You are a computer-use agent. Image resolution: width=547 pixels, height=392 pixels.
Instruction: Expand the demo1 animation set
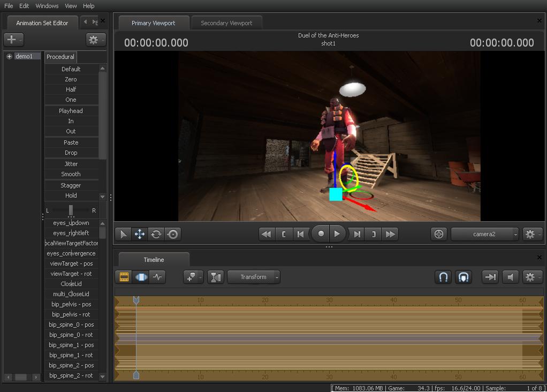click(9, 56)
